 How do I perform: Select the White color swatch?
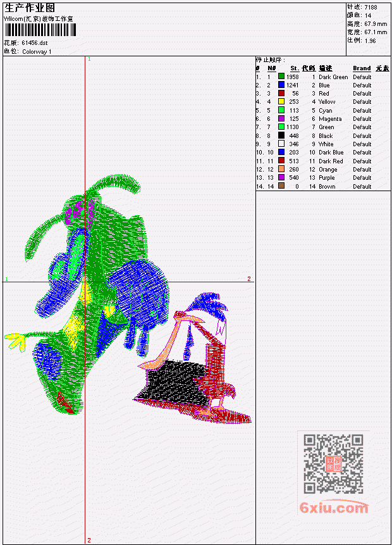281,144
